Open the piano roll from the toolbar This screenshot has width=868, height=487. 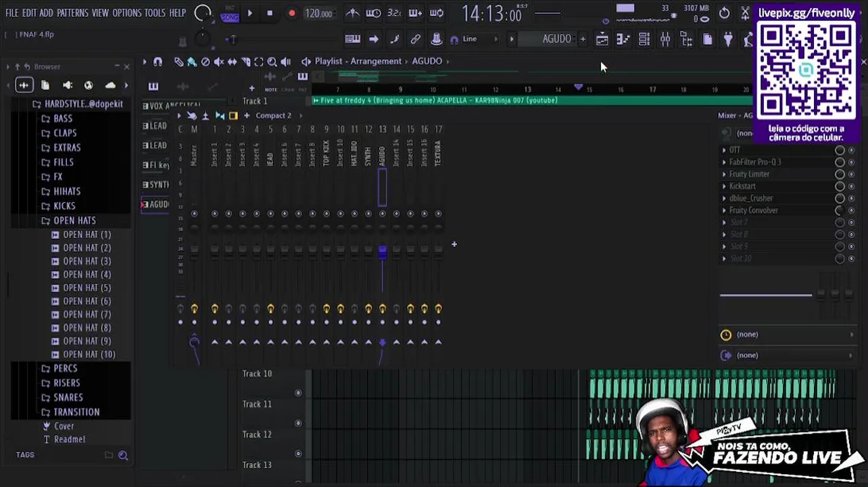point(623,40)
